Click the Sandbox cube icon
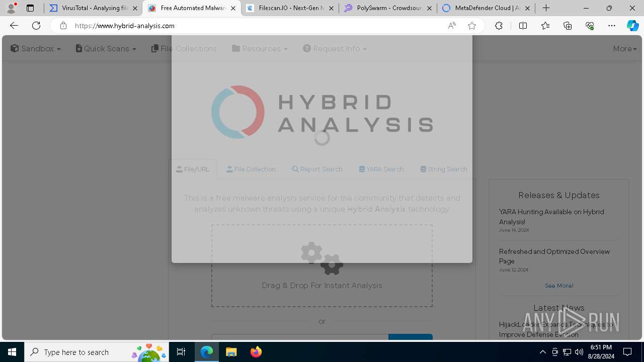This screenshot has width=644, height=362. coord(15,48)
